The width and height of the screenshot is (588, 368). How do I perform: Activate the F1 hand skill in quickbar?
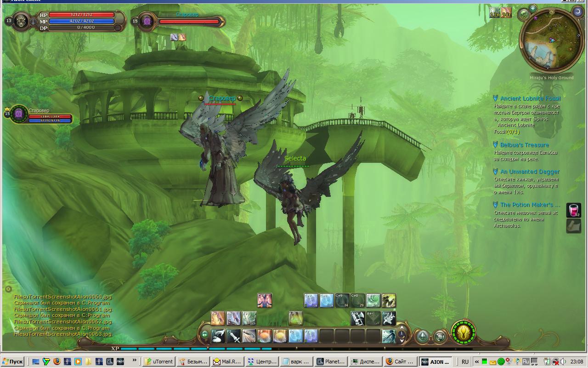(x=218, y=336)
